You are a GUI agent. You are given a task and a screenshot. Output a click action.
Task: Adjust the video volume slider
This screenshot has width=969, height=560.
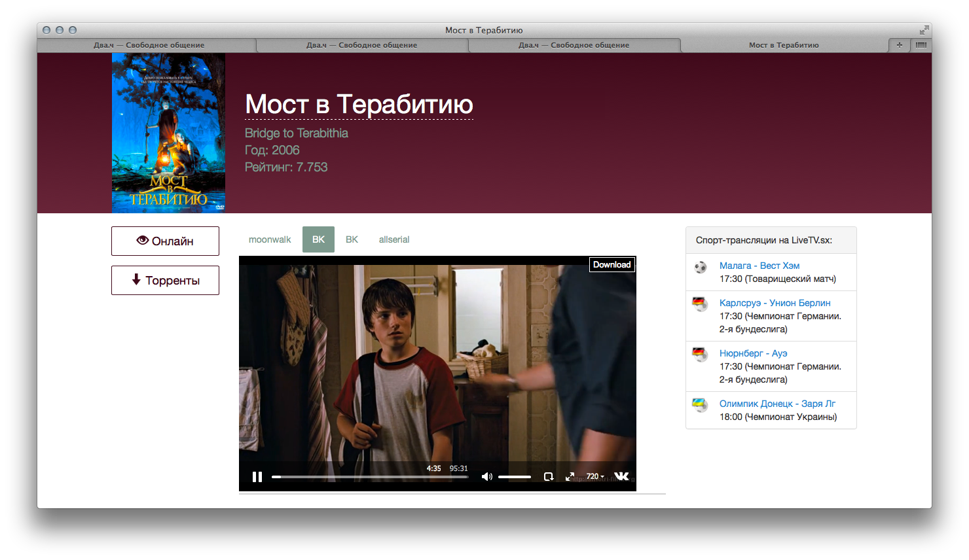click(515, 477)
